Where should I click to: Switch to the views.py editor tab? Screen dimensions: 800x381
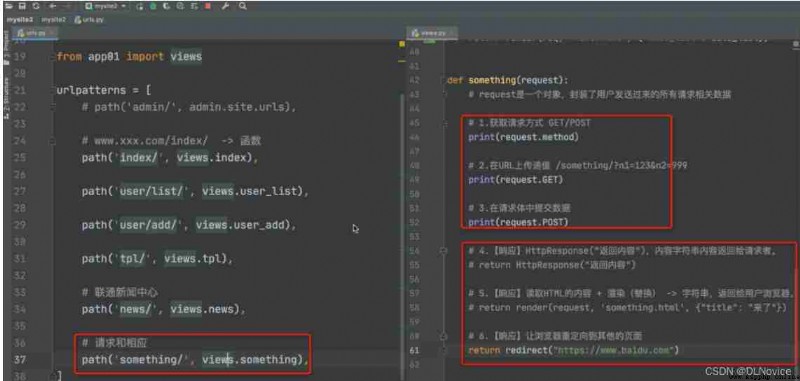(433, 33)
